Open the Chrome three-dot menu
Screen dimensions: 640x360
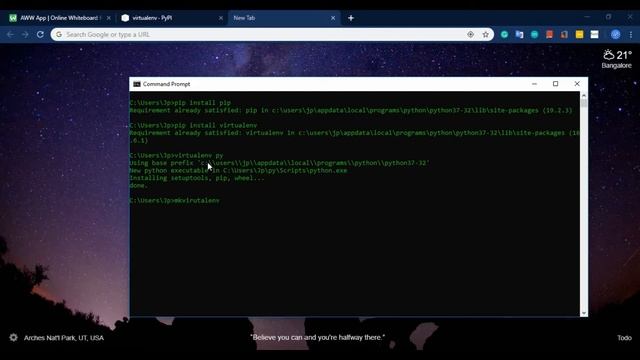pos(631,35)
